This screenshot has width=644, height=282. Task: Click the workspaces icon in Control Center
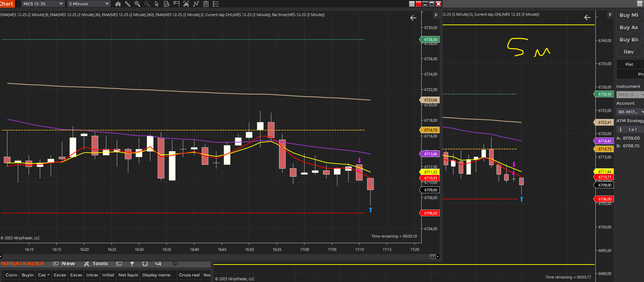coord(119,263)
